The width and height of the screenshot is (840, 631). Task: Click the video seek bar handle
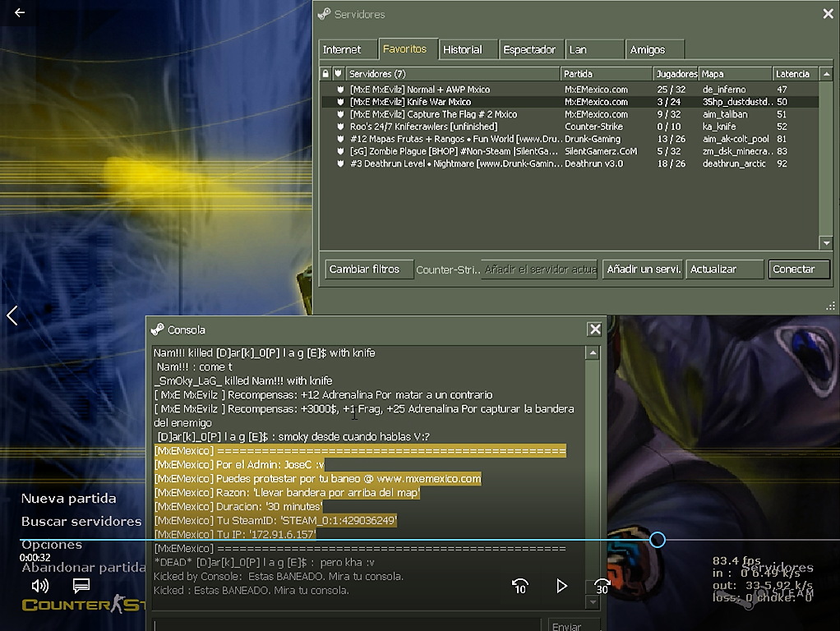coord(658,540)
